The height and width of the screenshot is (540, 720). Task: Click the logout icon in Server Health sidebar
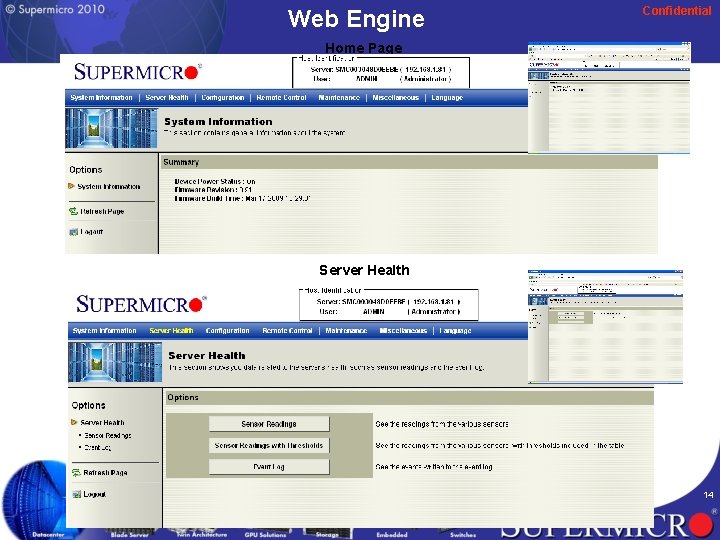click(x=76, y=494)
